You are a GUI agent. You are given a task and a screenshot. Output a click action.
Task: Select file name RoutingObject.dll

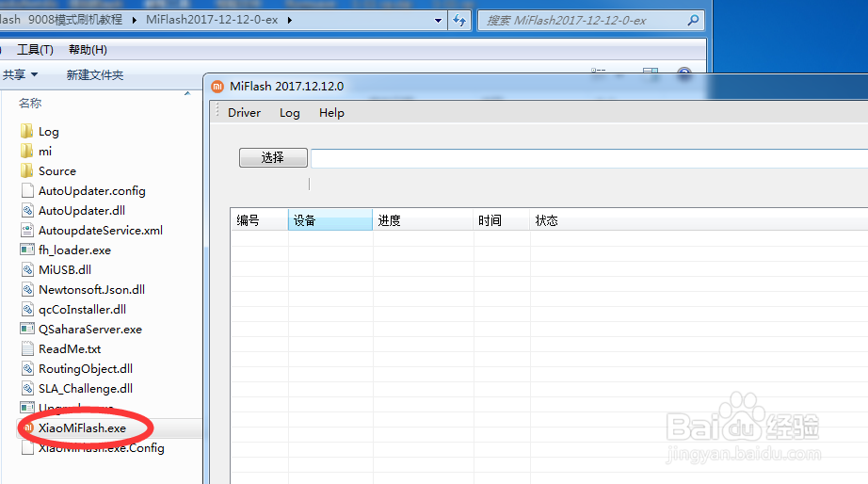(x=86, y=369)
